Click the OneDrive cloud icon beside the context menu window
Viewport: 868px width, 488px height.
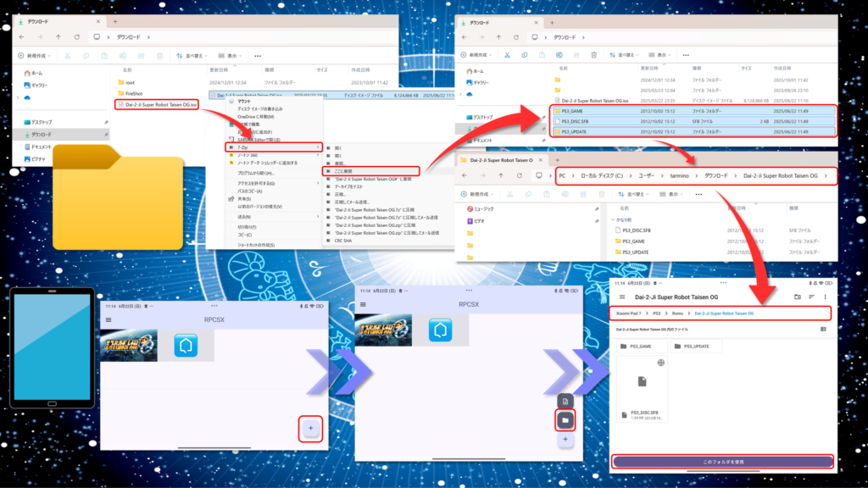click(27, 98)
